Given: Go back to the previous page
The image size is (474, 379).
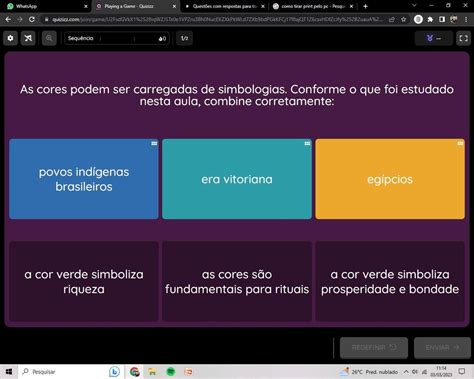Looking at the screenshot, I should [x=8, y=19].
